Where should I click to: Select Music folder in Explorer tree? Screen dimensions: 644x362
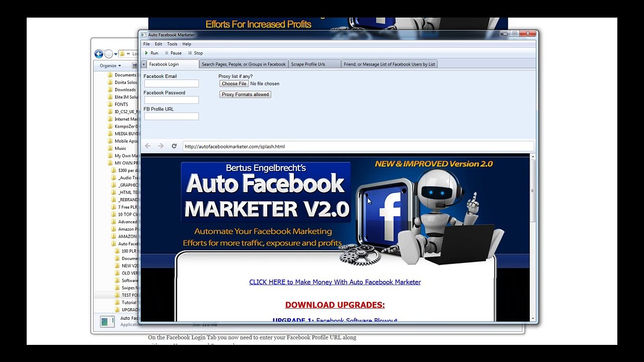pyautogui.click(x=117, y=148)
